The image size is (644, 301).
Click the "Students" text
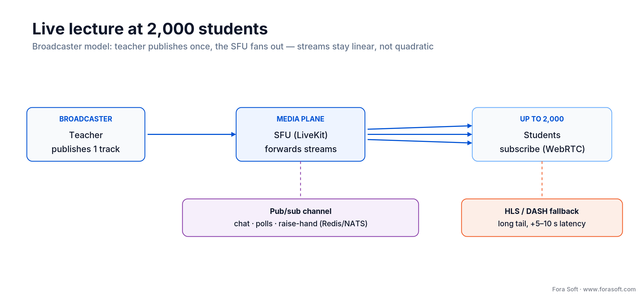542,135
